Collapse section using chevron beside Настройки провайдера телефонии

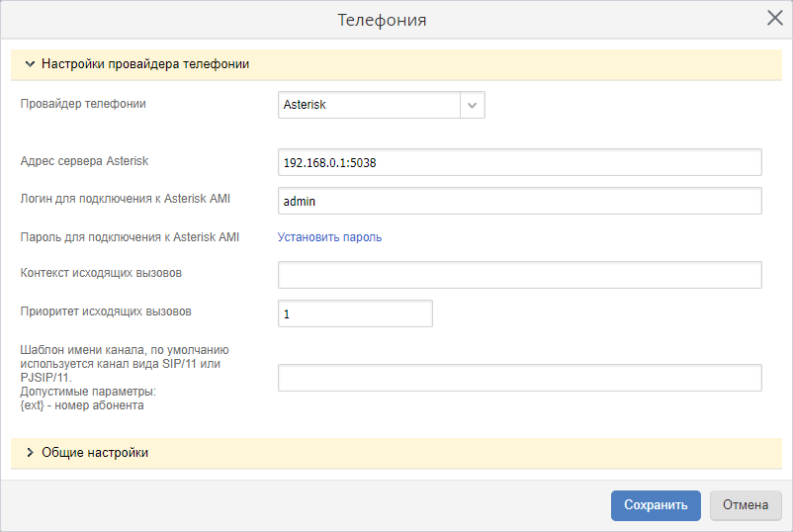point(29,64)
